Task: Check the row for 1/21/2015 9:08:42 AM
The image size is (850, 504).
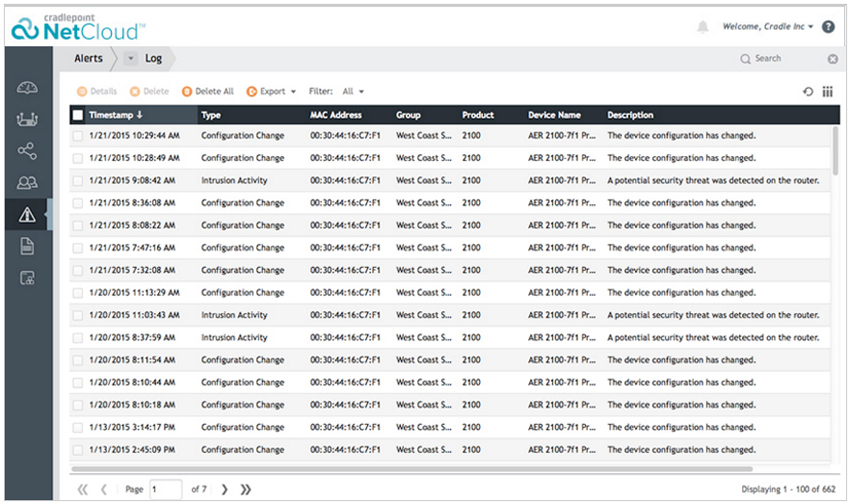Action: 78,180
